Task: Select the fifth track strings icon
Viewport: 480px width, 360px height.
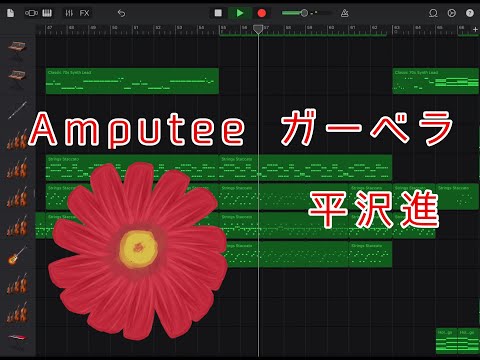Action: [17, 168]
